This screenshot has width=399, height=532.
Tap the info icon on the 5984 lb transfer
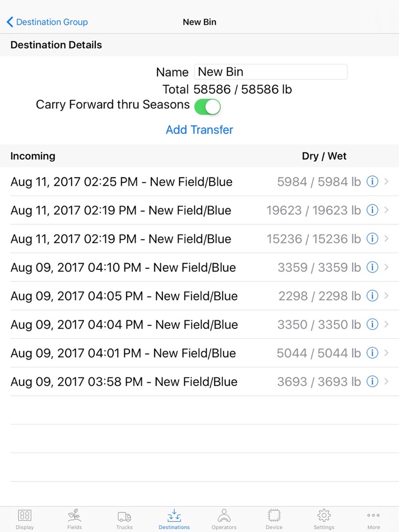tap(372, 181)
